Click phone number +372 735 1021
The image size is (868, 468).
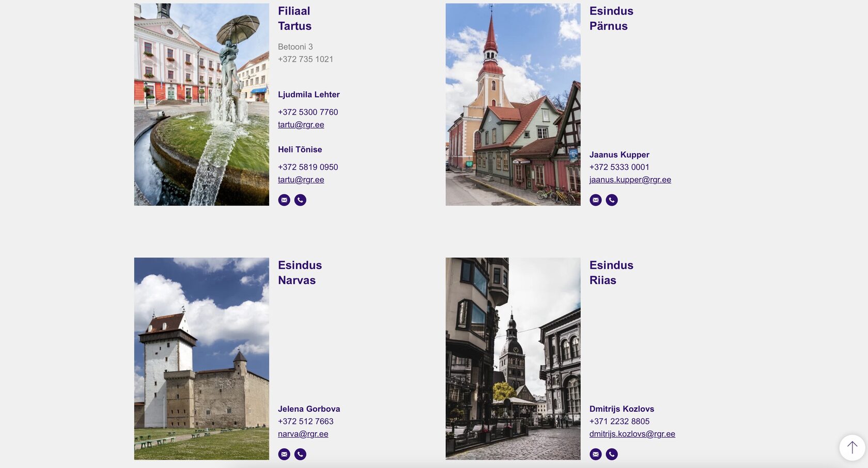pyautogui.click(x=306, y=59)
